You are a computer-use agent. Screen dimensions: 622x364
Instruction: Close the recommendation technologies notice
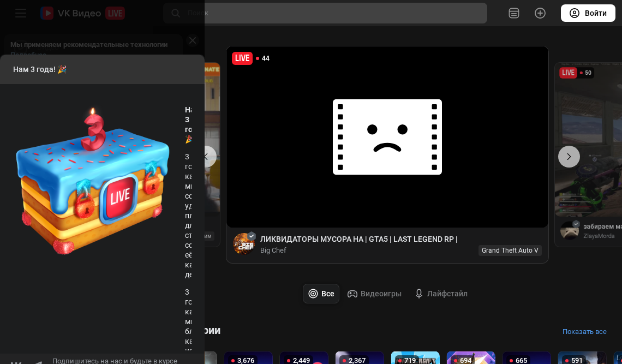(x=193, y=40)
